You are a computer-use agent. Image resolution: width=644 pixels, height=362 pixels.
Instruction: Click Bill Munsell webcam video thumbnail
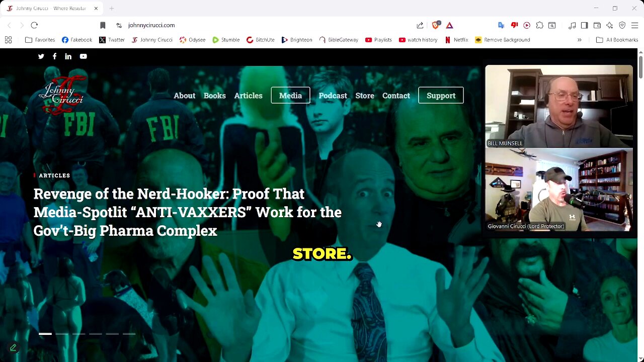coord(559,106)
